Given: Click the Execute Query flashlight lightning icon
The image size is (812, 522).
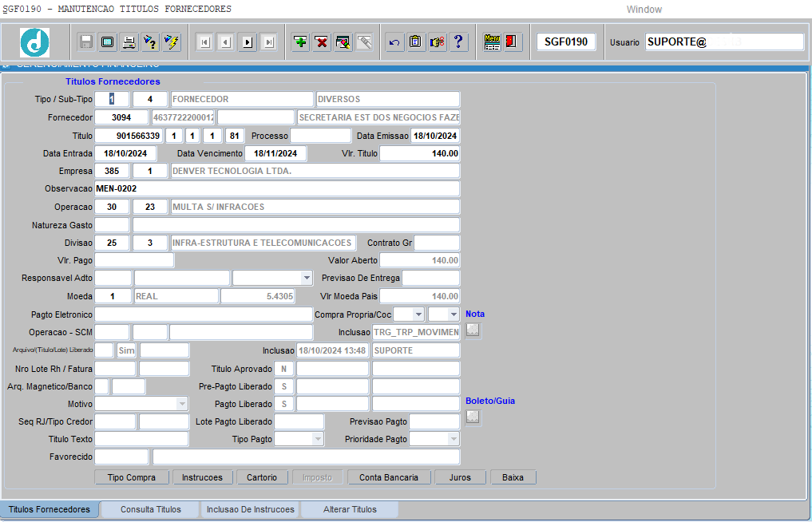Looking at the screenshot, I should (172, 42).
